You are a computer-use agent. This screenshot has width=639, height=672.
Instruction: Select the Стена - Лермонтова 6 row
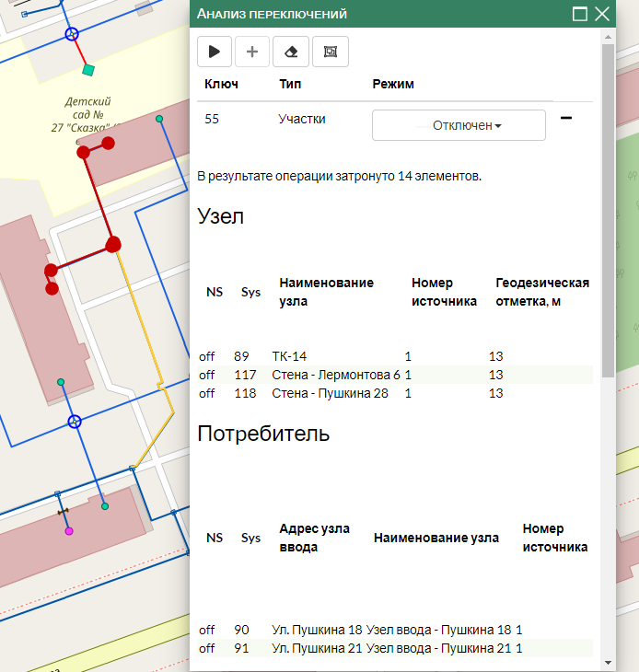336,375
